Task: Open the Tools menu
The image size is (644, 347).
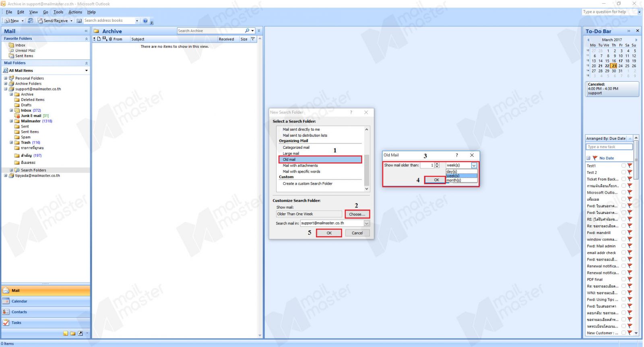Action: pyautogui.click(x=58, y=12)
